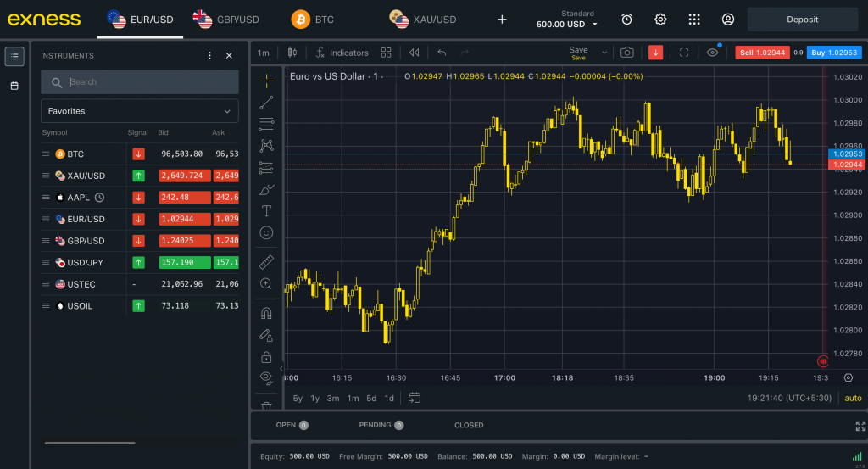This screenshot has width=868, height=469.
Task: Open the 1m timeframe selector
Action: point(263,53)
